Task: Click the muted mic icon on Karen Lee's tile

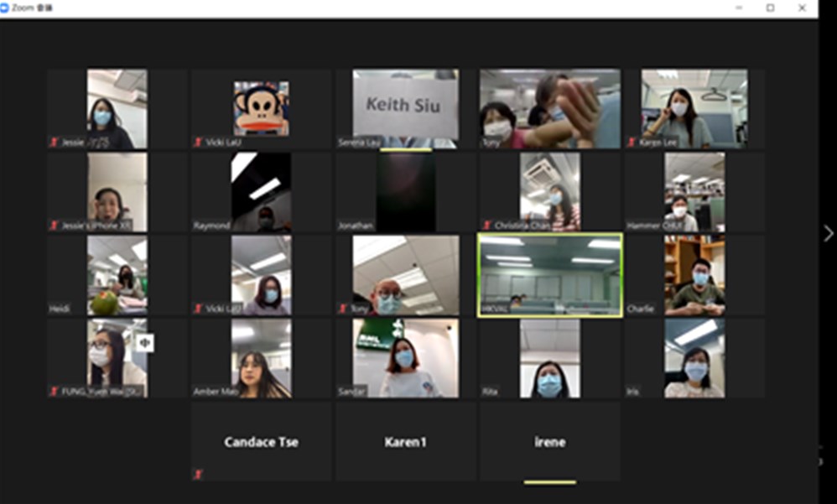Action: coord(632,143)
